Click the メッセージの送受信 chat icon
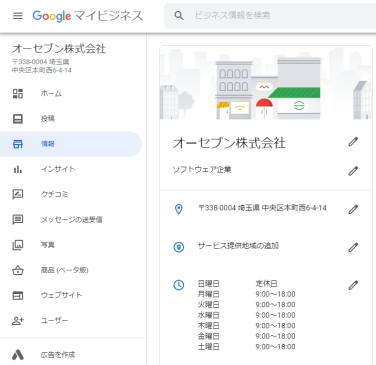 tap(18, 219)
